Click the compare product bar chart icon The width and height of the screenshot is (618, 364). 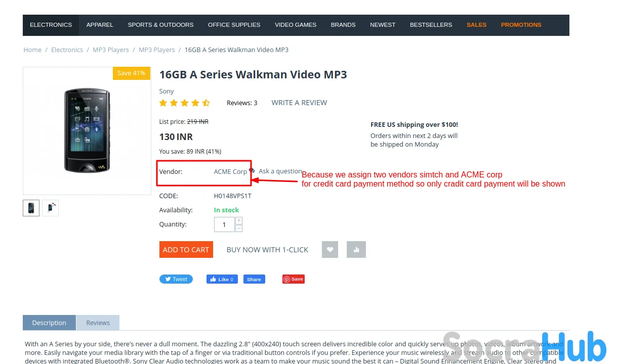pyautogui.click(x=356, y=249)
